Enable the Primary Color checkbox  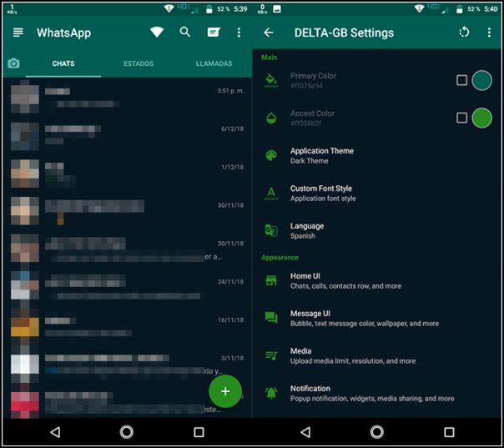[461, 80]
